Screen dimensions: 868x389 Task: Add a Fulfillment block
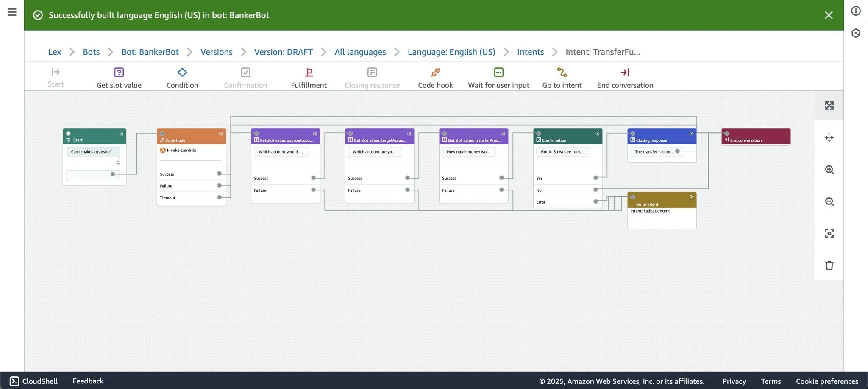point(309,78)
